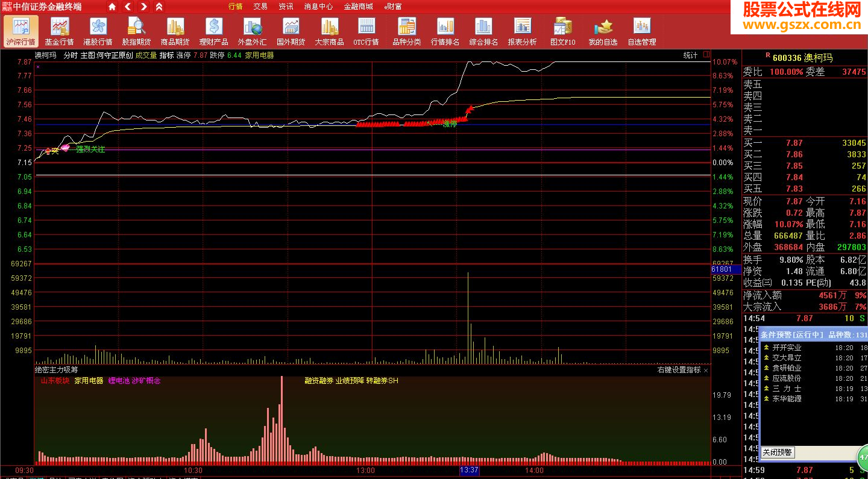Click 统计 button above chart
Viewport: 868px width, 479px height.
point(690,55)
